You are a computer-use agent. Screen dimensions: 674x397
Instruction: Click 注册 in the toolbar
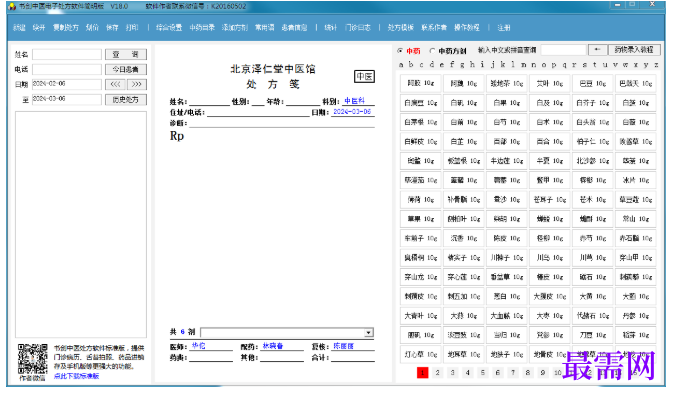(x=504, y=27)
